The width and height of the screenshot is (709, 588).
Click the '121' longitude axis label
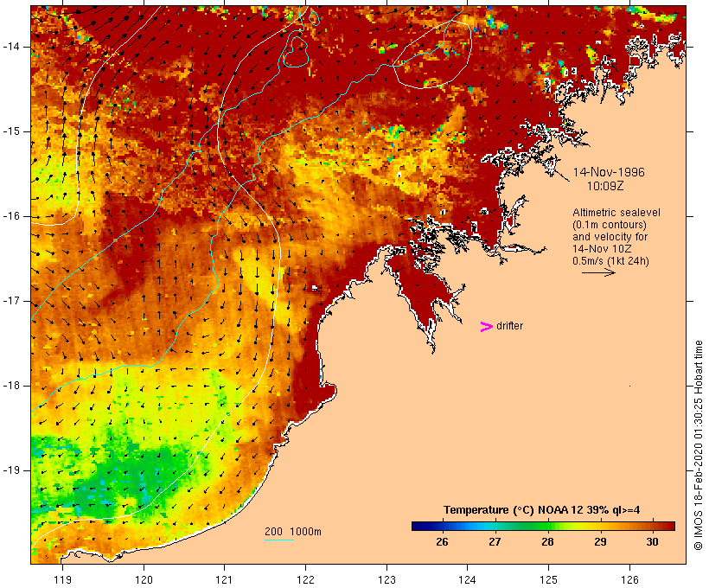pos(224,579)
